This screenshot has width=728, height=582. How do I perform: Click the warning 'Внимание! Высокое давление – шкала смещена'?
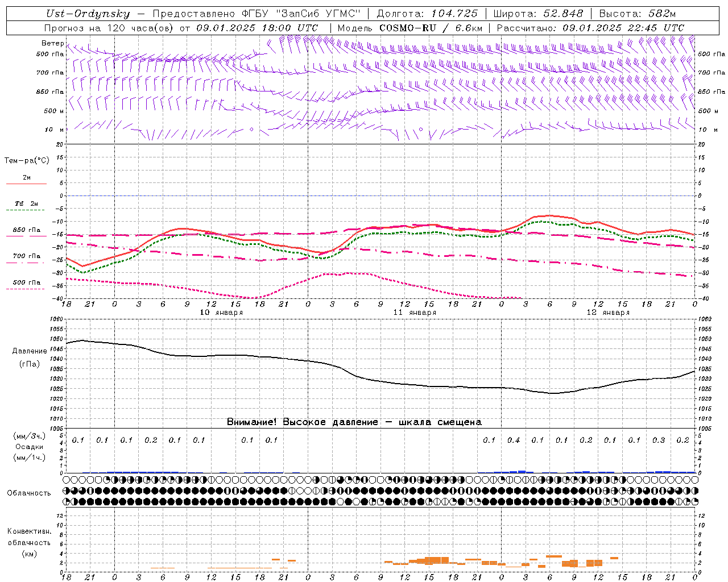coord(354,422)
